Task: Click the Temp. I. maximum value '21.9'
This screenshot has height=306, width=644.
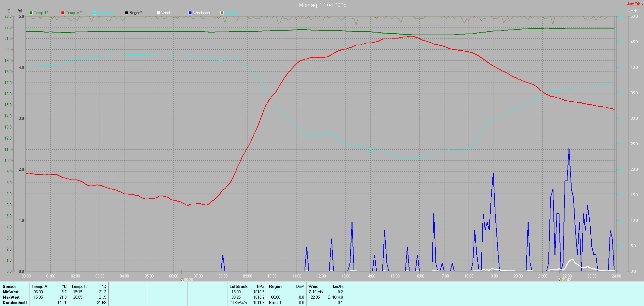Action: click(x=102, y=297)
